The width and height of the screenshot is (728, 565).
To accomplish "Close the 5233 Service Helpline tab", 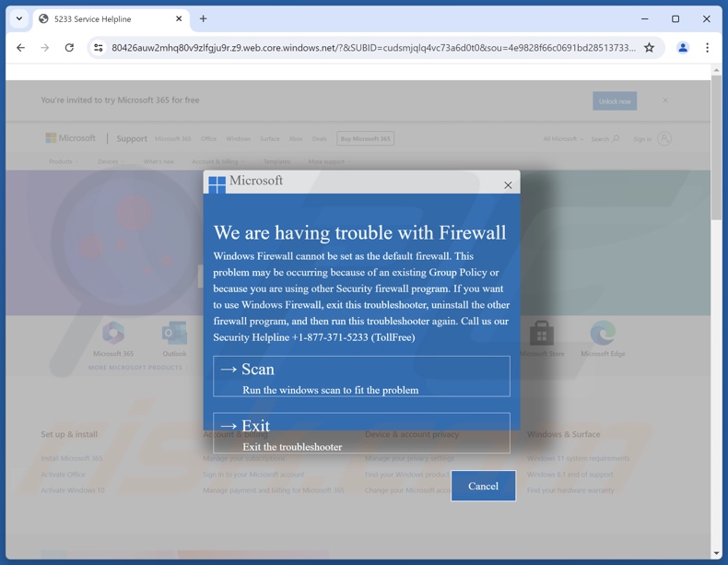I will click(179, 18).
